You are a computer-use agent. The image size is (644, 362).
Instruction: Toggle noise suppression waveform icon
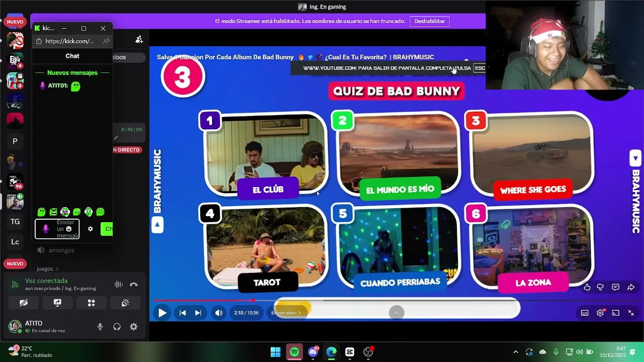pos(118,285)
